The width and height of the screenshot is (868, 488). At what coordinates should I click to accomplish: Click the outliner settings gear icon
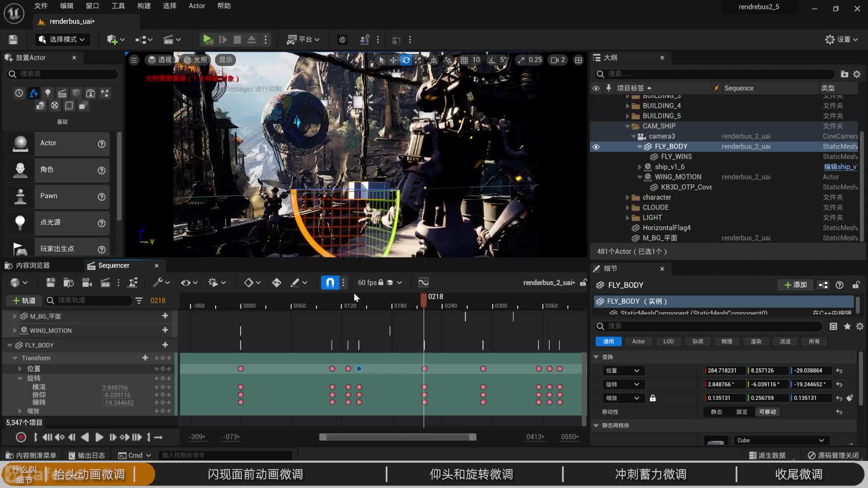coord(857,74)
